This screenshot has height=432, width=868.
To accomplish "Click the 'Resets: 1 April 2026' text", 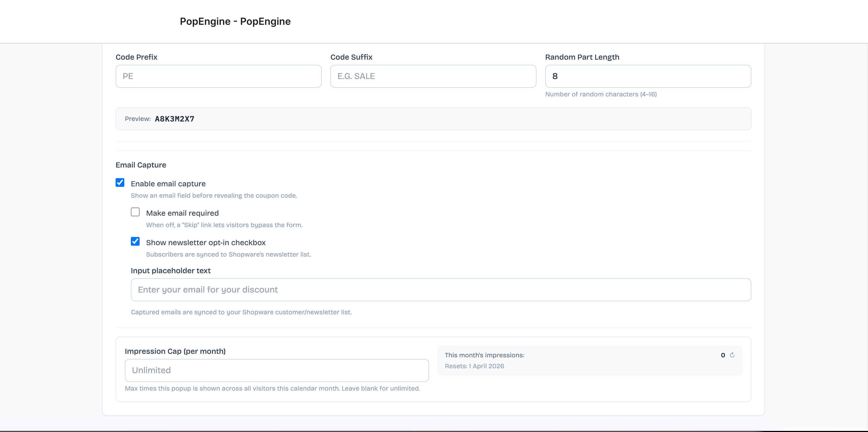I will (x=474, y=366).
